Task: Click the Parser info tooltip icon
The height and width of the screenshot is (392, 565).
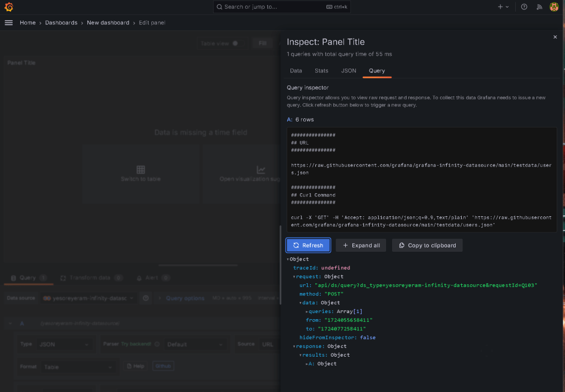Action: click(157, 344)
